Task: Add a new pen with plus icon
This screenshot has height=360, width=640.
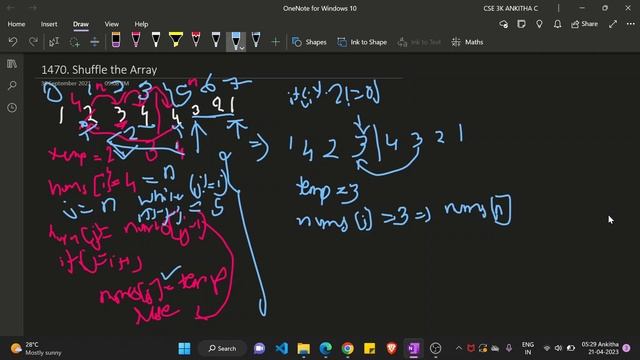Action: coord(276,42)
